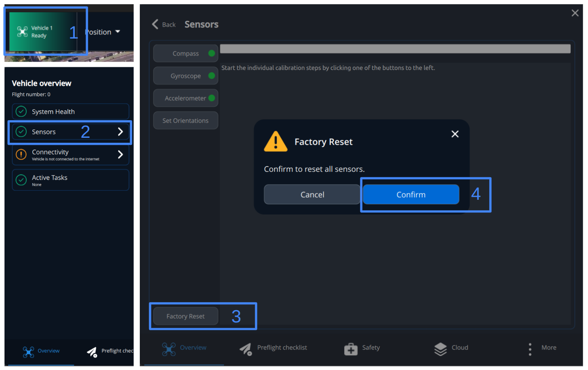Click the Compass green status indicator
The width and height of the screenshot is (588, 370).
point(212,53)
